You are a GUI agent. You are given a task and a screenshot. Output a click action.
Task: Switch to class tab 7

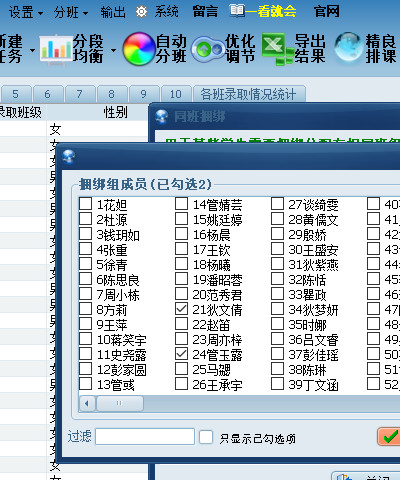pos(80,94)
